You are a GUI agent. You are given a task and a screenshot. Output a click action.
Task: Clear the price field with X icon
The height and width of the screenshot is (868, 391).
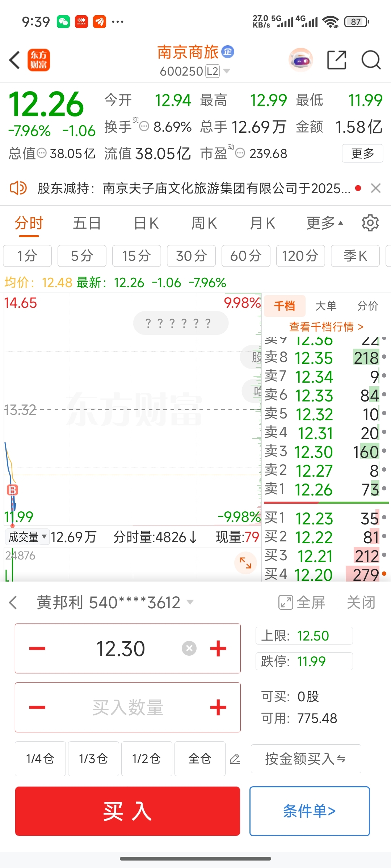click(x=189, y=648)
